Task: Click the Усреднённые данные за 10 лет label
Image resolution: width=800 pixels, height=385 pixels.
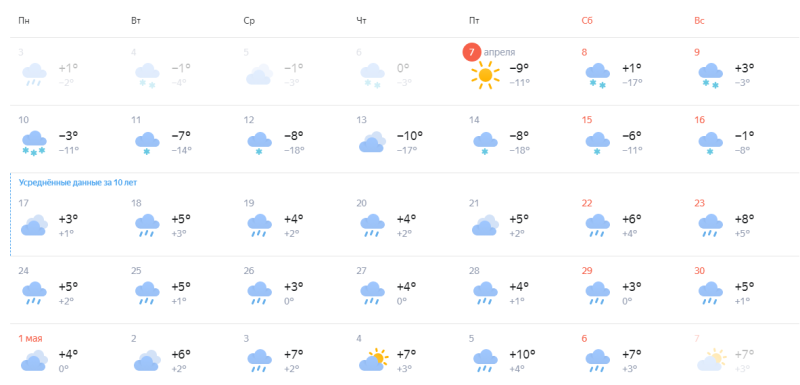Action: (78, 182)
